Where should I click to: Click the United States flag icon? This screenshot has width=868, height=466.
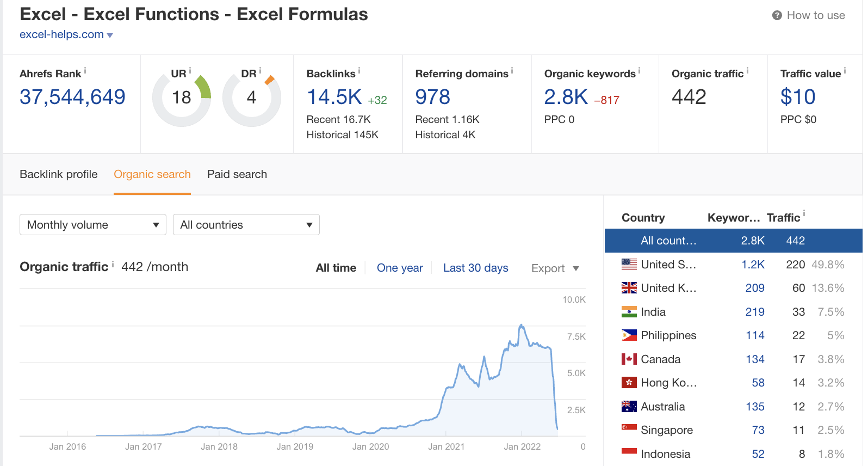pyautogui.click(x=629, y=265)
